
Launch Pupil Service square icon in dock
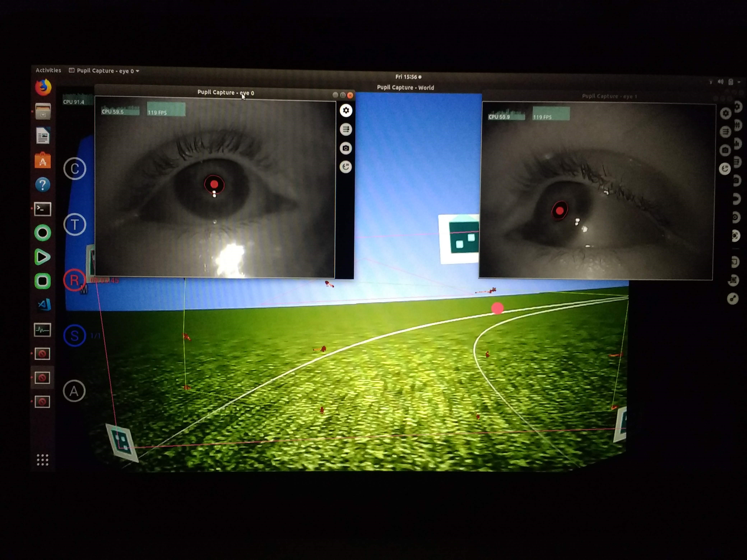pyautogui.click(x=43, y=281)
